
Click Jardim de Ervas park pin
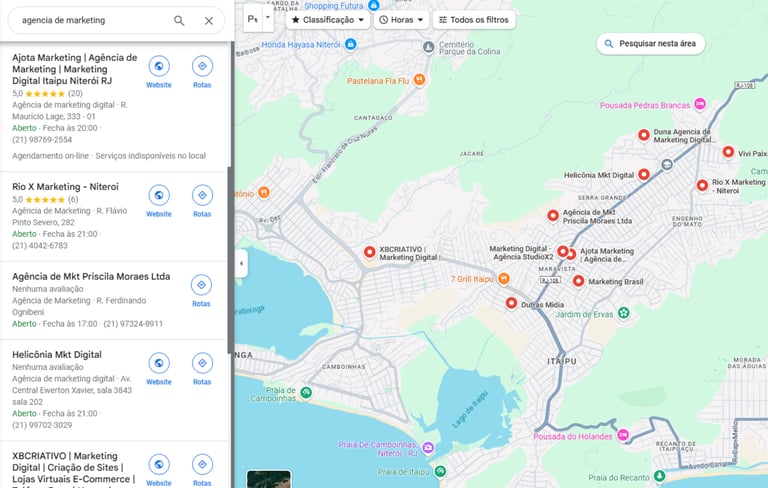pos(624,313)
